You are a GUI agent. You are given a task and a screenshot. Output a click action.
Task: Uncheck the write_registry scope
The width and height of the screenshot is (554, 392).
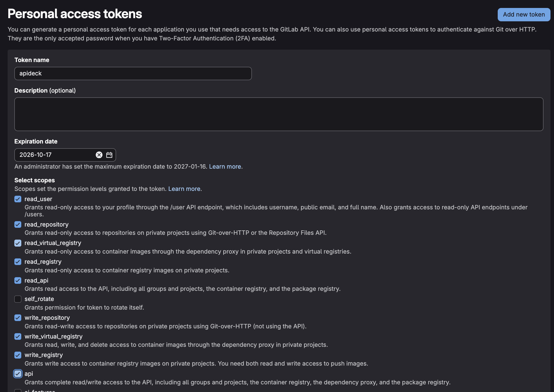[17, 355]
